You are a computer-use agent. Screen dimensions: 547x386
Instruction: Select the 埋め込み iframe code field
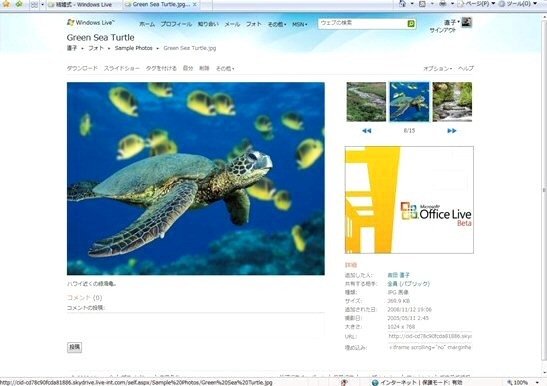pyautogui.click(x=430, y=348)
